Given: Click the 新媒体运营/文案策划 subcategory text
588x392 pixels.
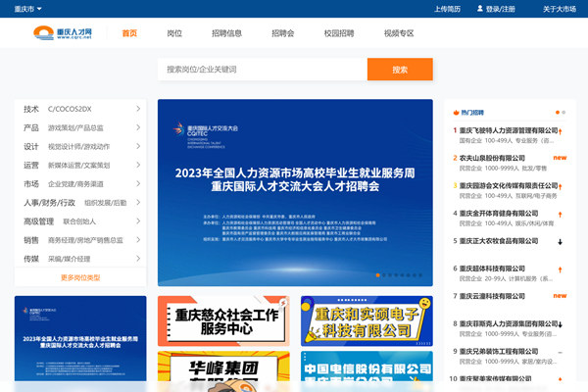Looking at the screenshot, I should coord(78,166).
